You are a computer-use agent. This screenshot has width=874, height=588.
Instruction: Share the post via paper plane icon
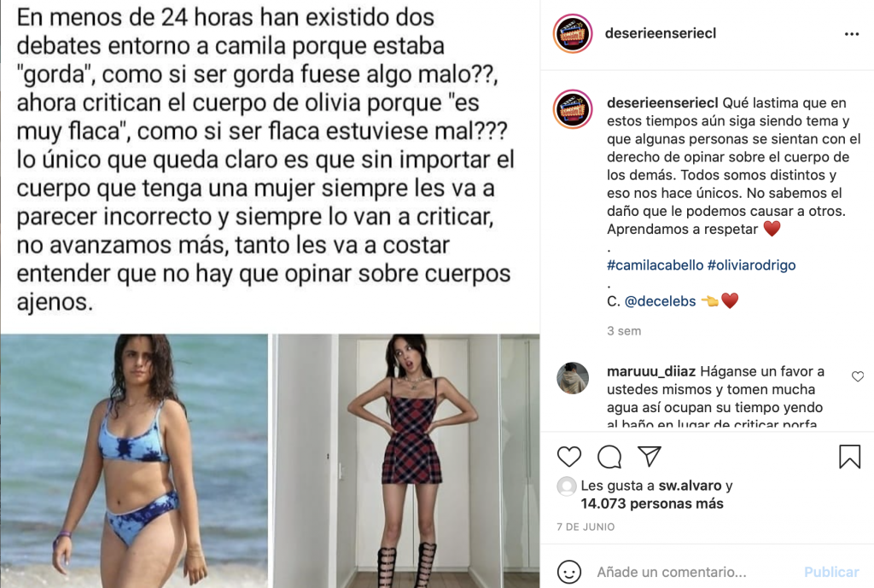click(650, 456)
